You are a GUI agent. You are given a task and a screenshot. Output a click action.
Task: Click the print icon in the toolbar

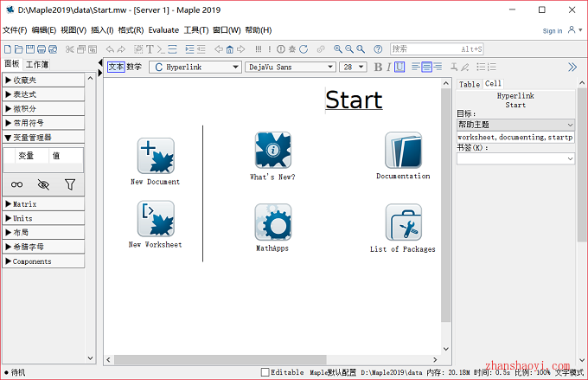point(42,49)
